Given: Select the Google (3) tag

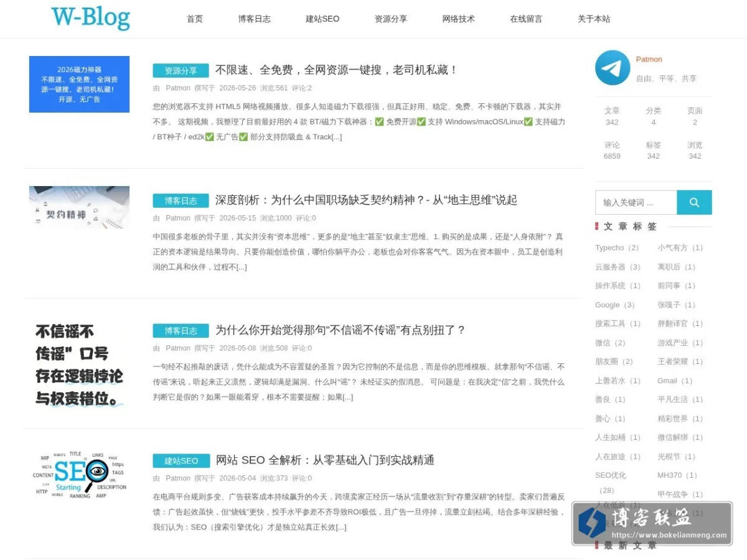Looking at the screenshot, I should click(615, 305).
